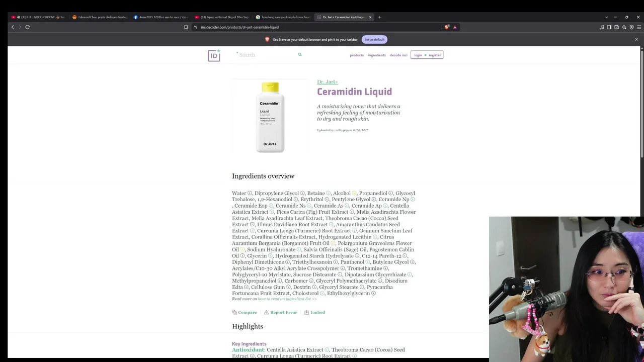Click the search magnifier icon
The height and width of the screenshot is (362, 644).
coord(300,55)
